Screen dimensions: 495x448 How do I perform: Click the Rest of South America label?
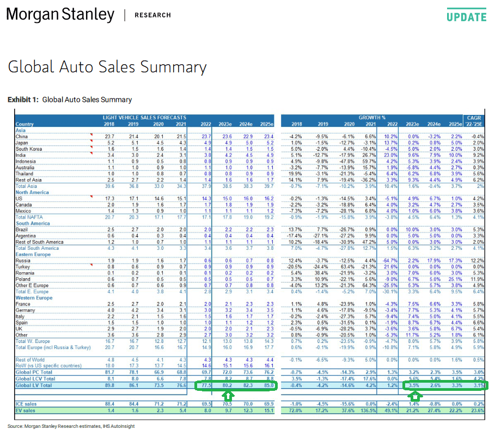(x=39, y=242)
